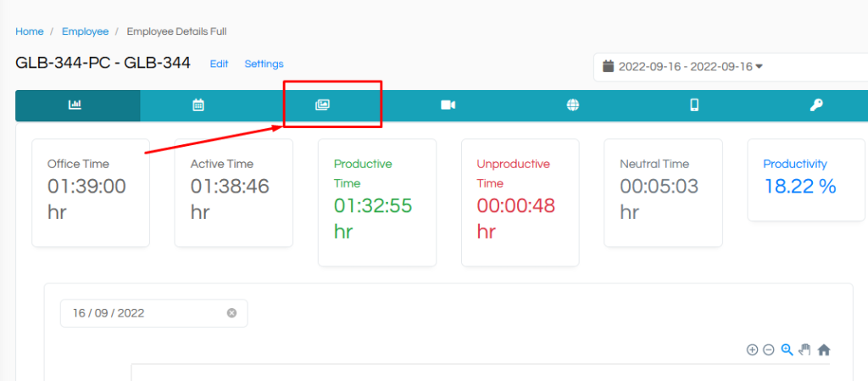868x381 pixels.
Task: Click the Productive Time value 01:32:55
Action: click(373, 206)
